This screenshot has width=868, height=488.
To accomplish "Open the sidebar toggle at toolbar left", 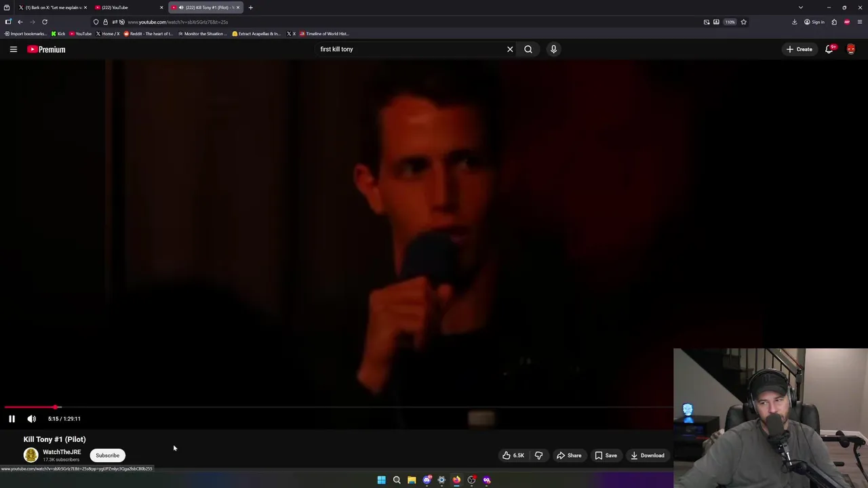I will coord(8,22).
